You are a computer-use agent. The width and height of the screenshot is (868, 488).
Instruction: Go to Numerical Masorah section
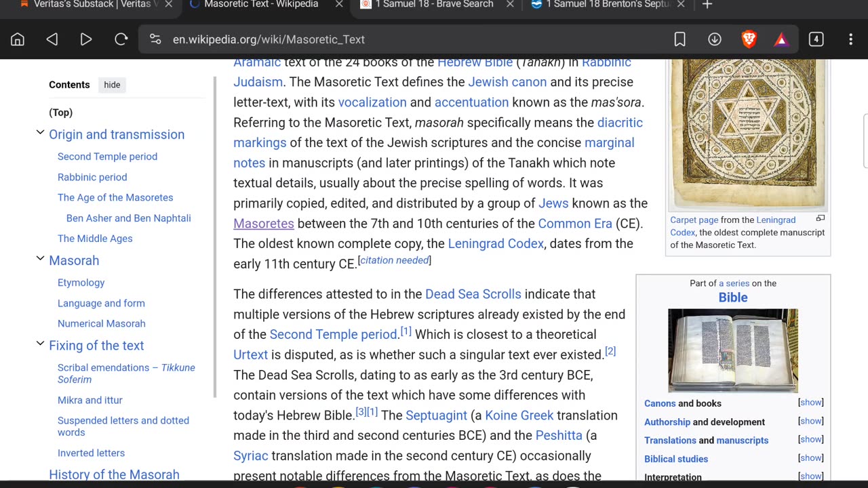pyautogui.click(x=101, y=323)
